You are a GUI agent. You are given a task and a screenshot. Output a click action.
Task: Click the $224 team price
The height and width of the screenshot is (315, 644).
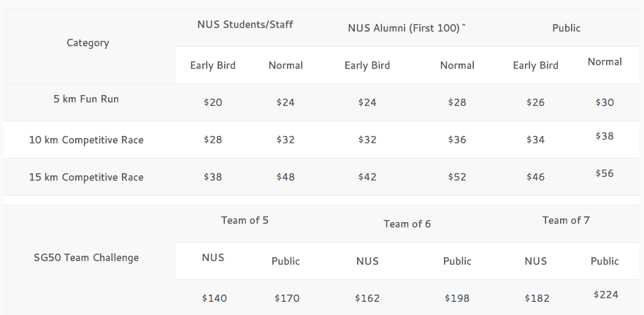[x=606, y=295]
